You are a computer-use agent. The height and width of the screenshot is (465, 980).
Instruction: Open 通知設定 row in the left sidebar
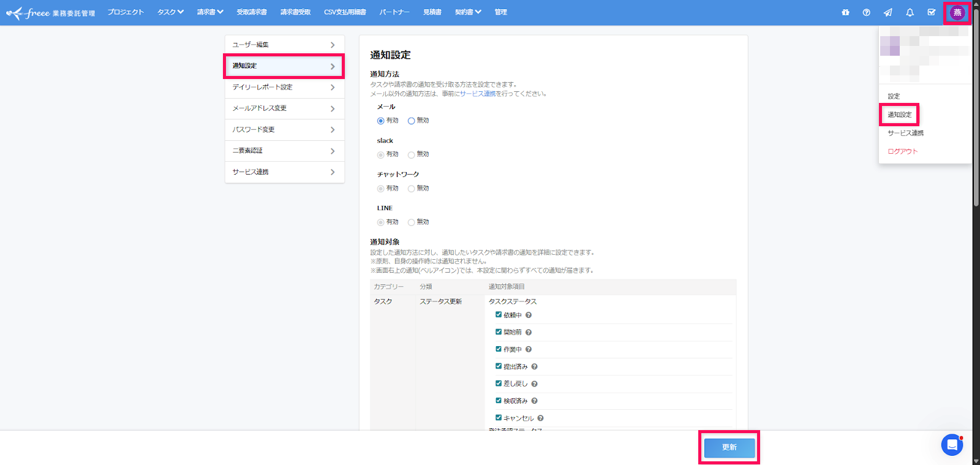tap(285, 66)
